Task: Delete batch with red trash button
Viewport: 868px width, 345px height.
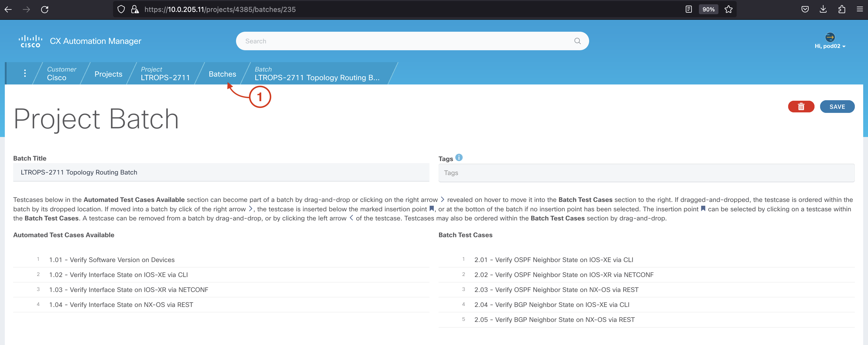Action: click(801, 107)
